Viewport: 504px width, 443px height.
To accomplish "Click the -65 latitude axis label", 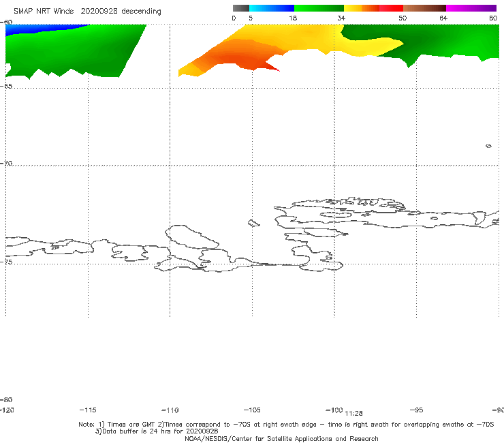I will [x=6, y=87].
